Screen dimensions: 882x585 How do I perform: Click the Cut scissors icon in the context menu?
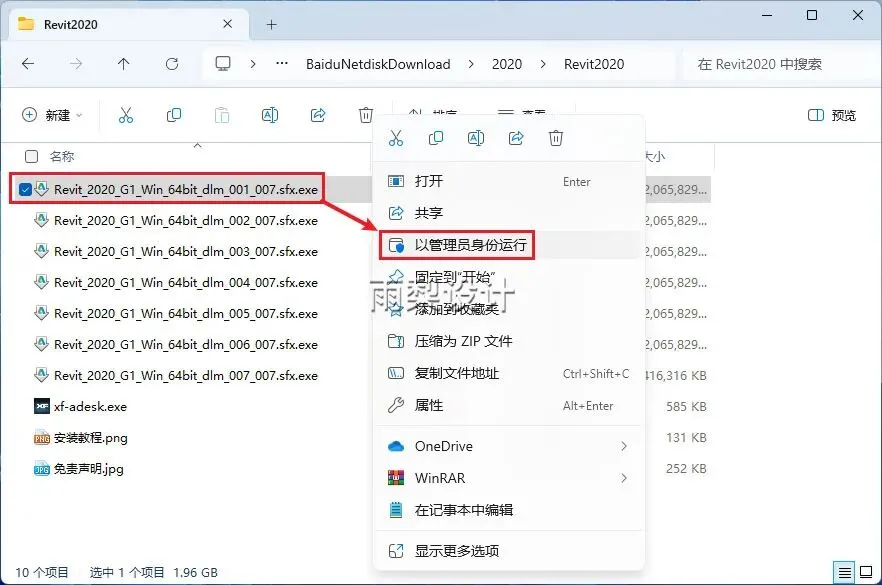pos(396,138)
